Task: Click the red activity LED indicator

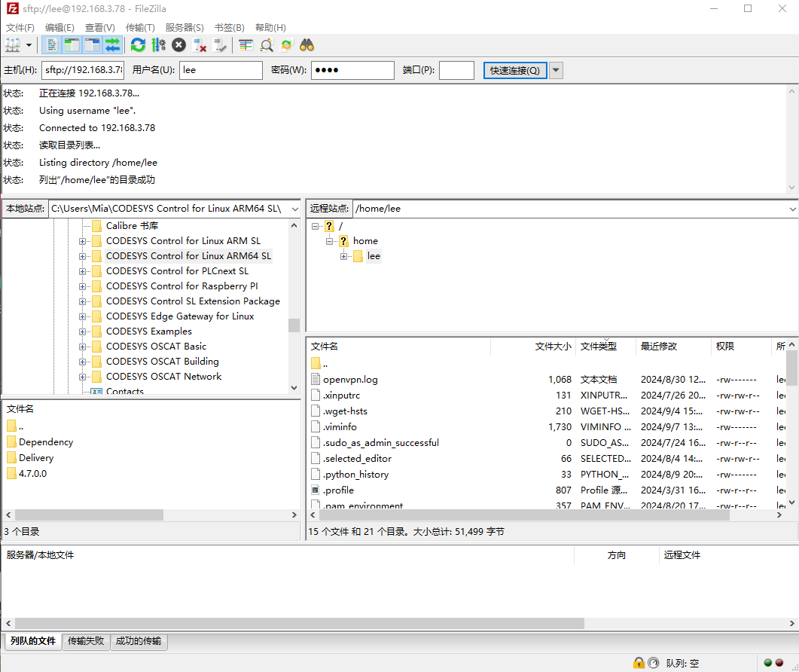Action: point(779,663)
